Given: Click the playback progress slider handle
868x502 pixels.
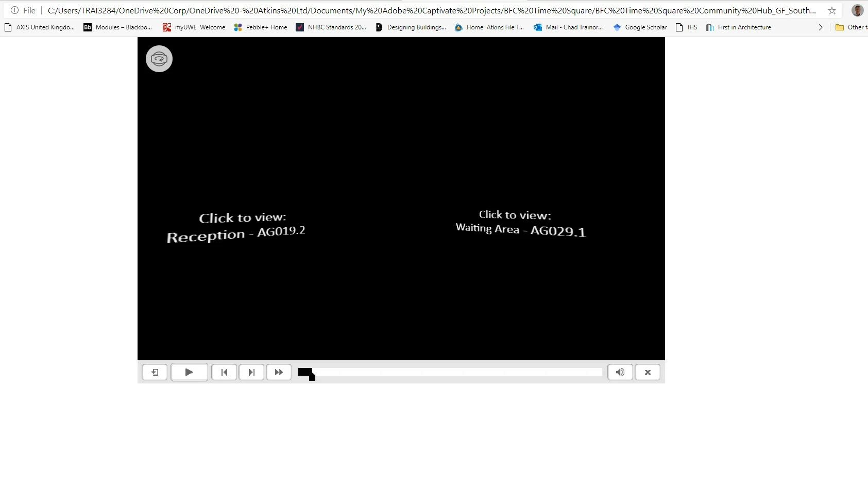Looking at the screenshot, I should pyautogui.click(x=312, y=377).
